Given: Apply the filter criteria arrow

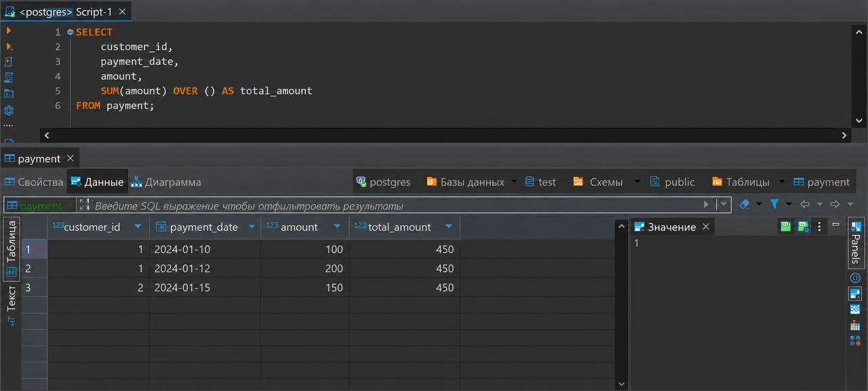Looking at the screenshot, I should tap(707, 204).
